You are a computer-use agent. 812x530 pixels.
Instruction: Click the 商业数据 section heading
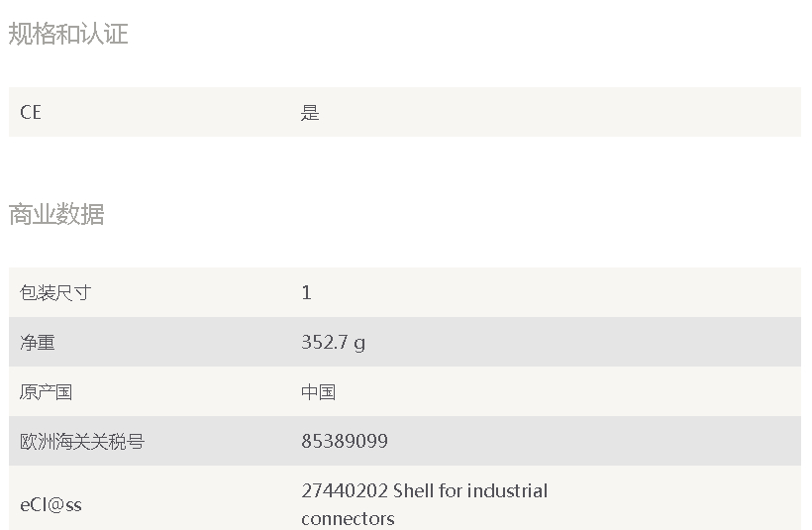(56, 214)
